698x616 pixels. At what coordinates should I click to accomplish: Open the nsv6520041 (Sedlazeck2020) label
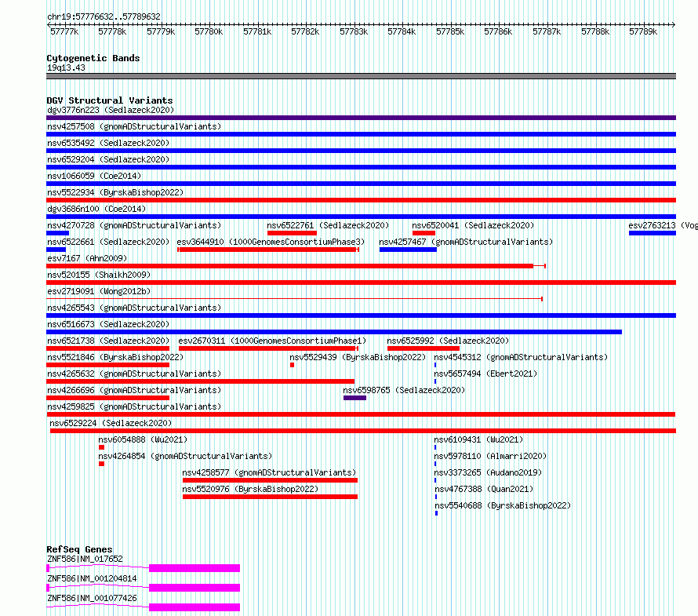(473, 225)
